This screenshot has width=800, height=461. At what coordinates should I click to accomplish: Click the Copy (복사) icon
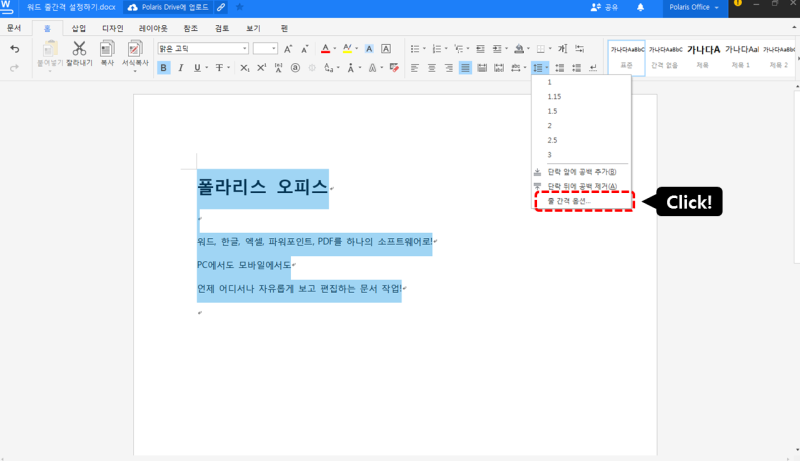click(x=107, y=48)
